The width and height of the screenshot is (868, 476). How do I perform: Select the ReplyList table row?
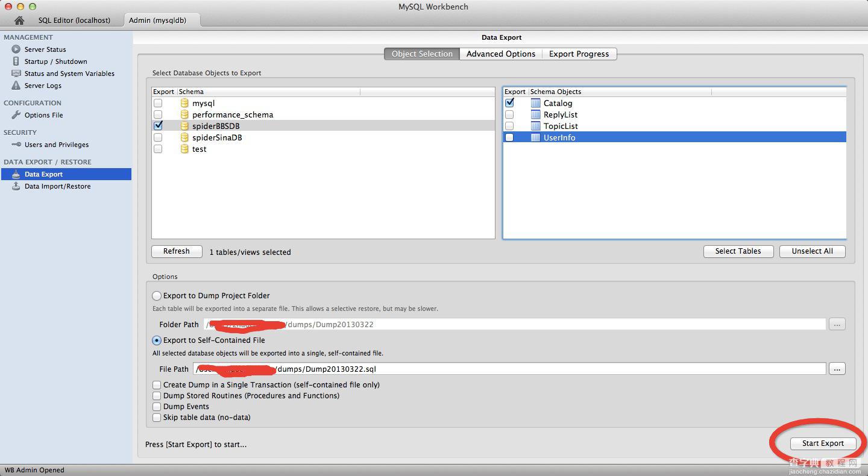pyautogui.click(x=675, y=114)
